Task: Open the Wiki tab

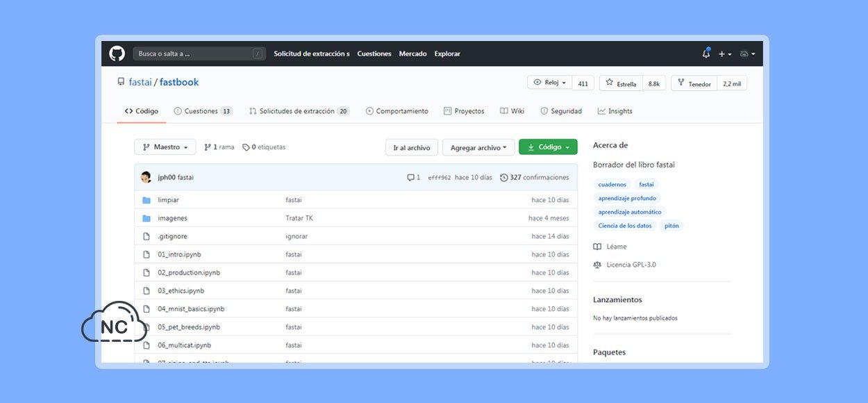Action: [512, 111]
